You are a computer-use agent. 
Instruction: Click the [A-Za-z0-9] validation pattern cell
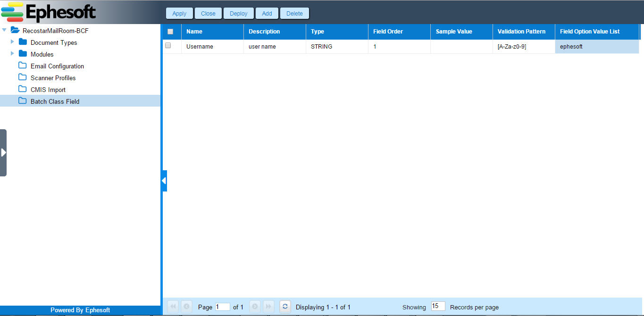pos(524,47)
